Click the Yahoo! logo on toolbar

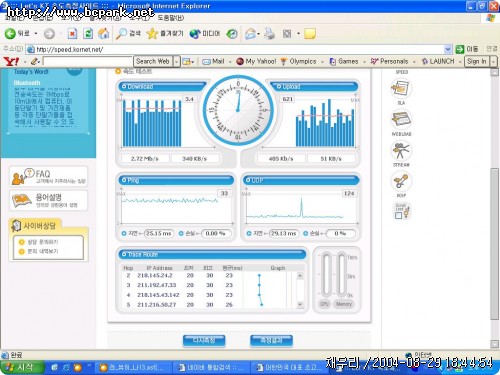[11, 61]
